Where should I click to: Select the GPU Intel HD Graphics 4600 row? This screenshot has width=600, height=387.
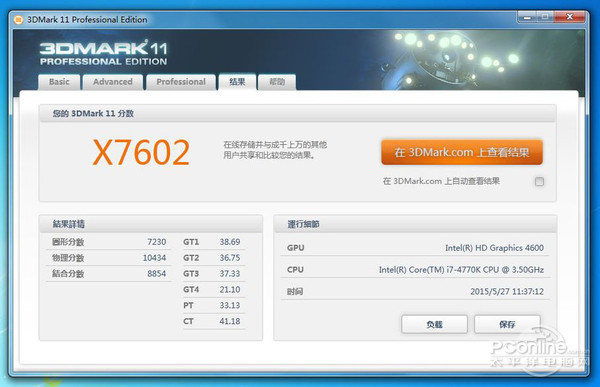click(x=415, y=248)
